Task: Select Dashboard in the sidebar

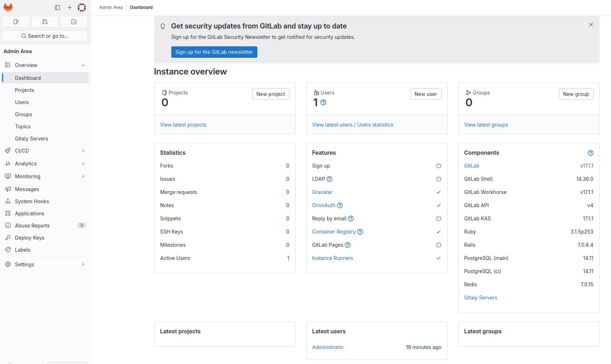Action: coord(45,78)
